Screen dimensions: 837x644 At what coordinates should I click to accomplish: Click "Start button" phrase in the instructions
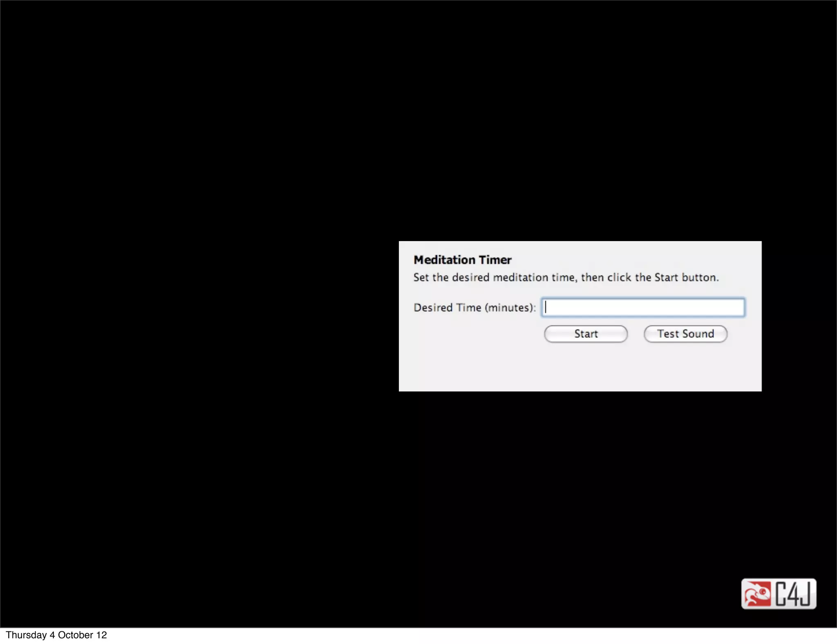[x=686, y=277]
